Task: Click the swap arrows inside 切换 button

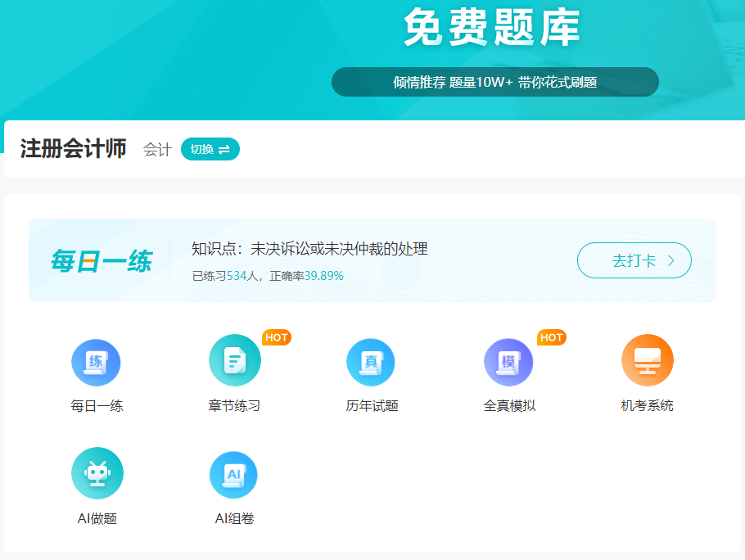Action: click(225, 149)
